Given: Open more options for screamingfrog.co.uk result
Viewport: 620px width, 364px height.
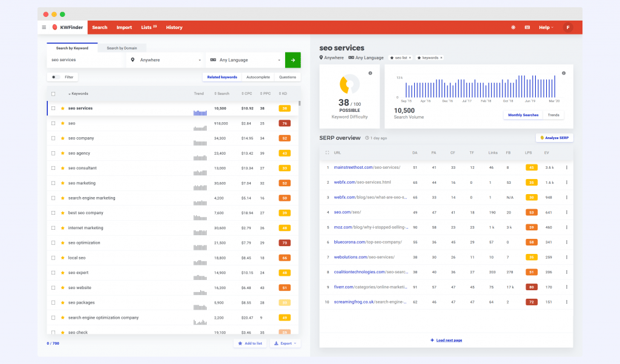Looking at the screenshot, I should tap(567, 302).
